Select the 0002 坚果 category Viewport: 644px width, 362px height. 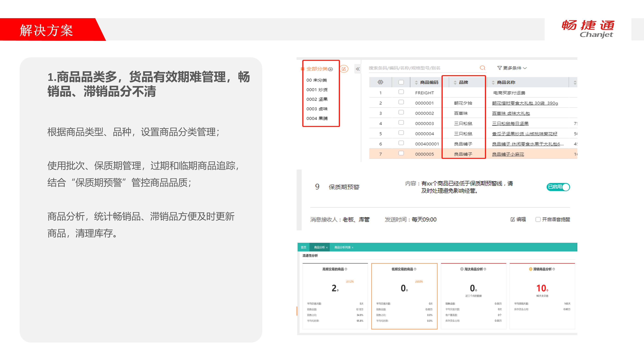pyautogui.click(x=317, y=99)
